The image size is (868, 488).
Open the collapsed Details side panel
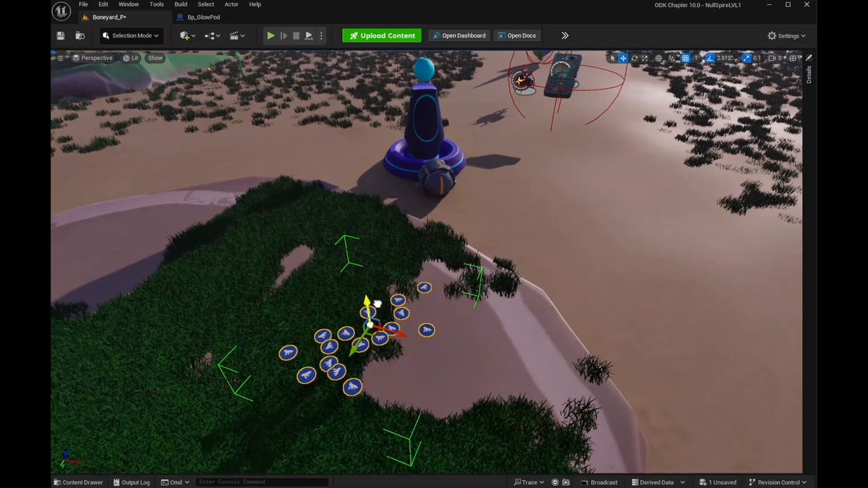809,74
